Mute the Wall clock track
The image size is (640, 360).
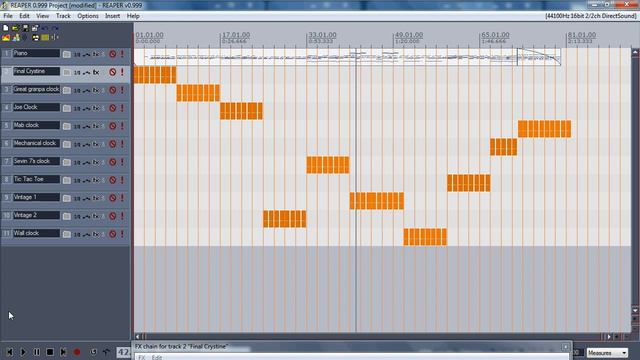pyautogui.click(x=113, y=234)
